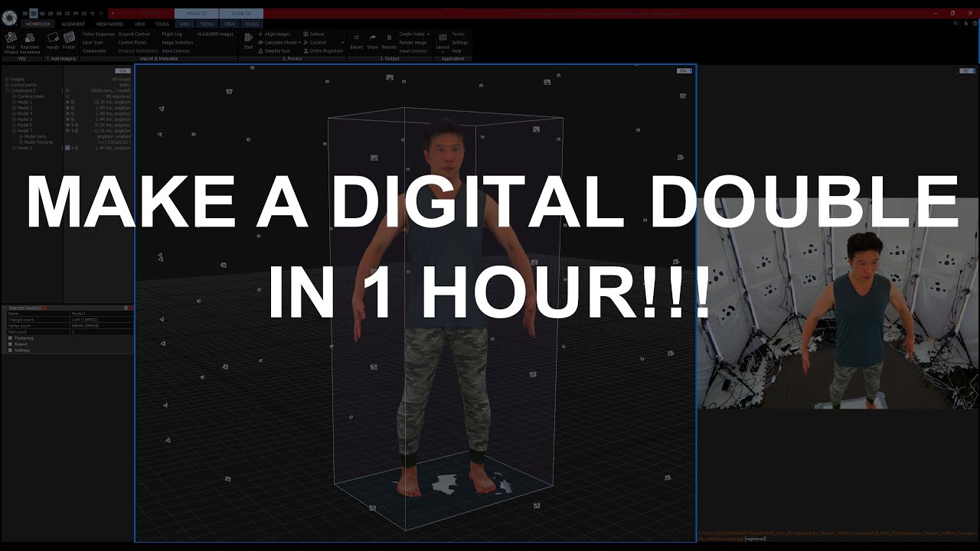This screenshot has height=551, width=980.
Task: Toggle visibility eye for Model 2
Action: tap(67, 108)
